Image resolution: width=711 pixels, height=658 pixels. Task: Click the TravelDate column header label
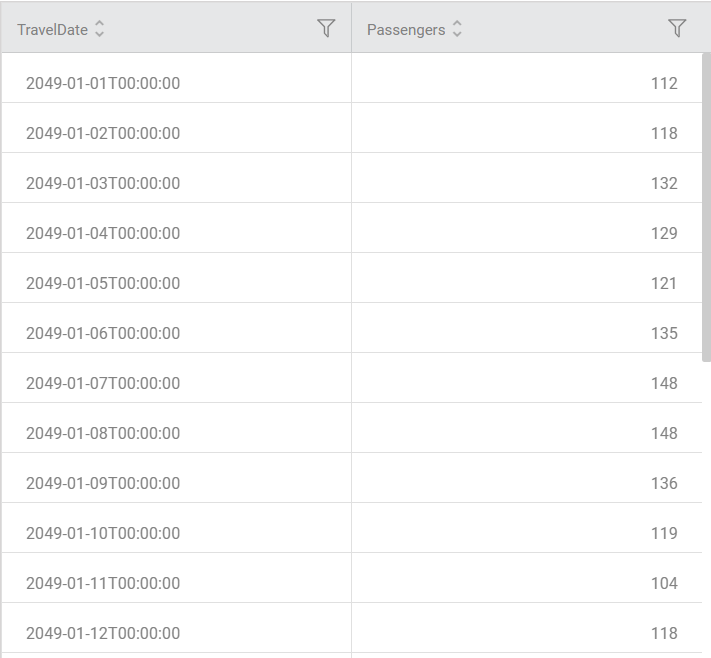point(53,30)
